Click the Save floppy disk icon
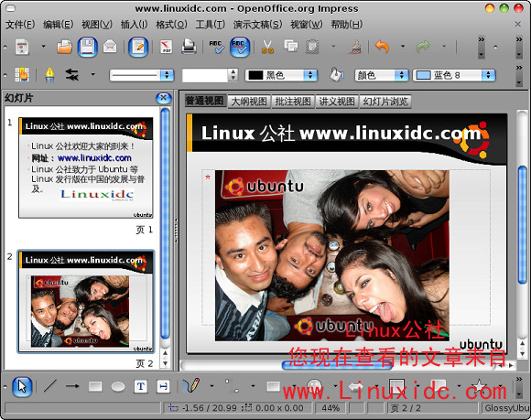The height and width of the screenshot is (420, 531). click(x=87, y=47)
